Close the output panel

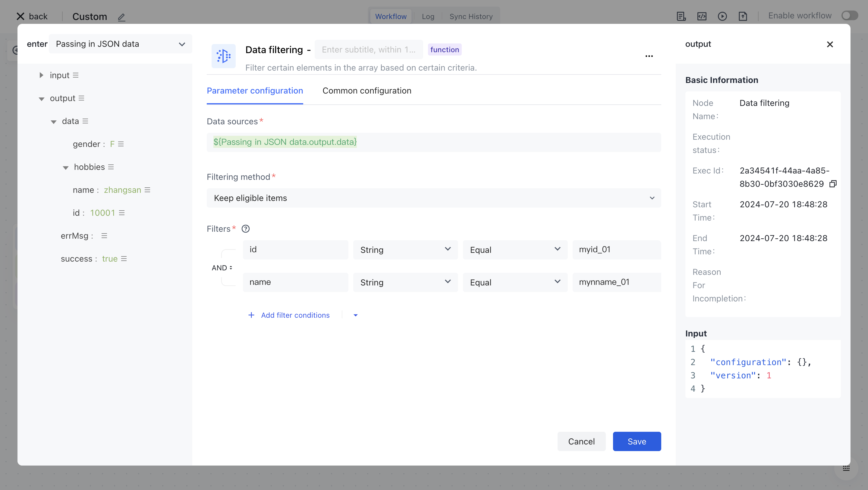click(830, 44)
